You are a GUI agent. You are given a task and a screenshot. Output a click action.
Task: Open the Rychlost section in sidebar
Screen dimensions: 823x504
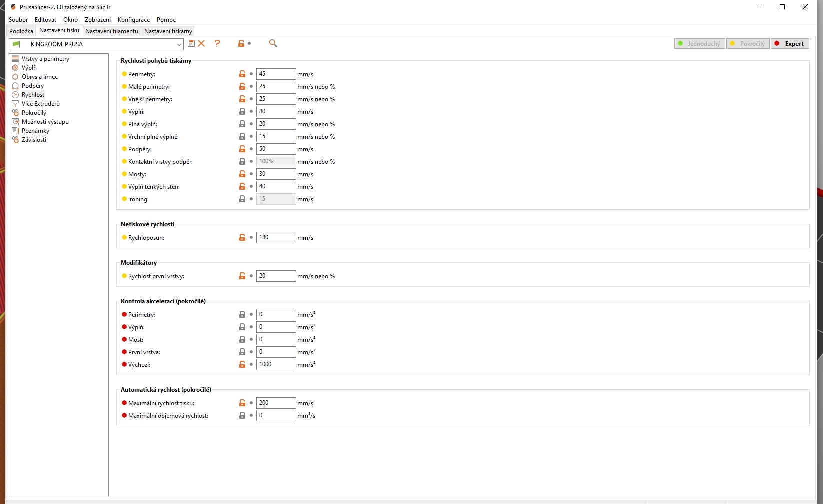[33, 95]
